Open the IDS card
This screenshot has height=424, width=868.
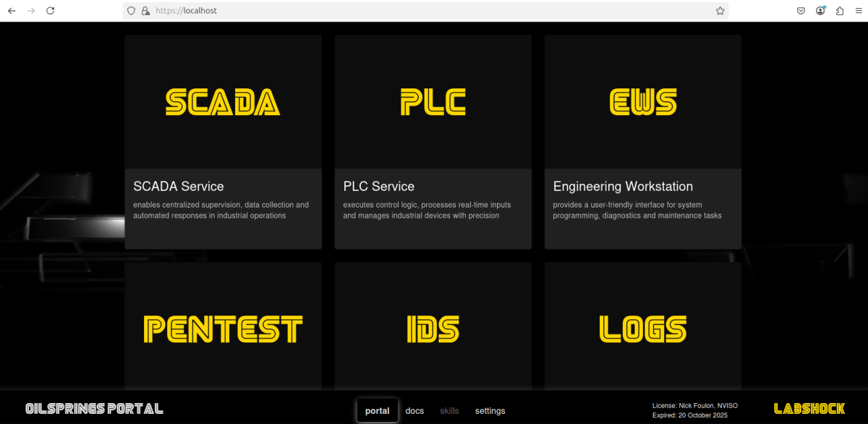pos(433,327)
